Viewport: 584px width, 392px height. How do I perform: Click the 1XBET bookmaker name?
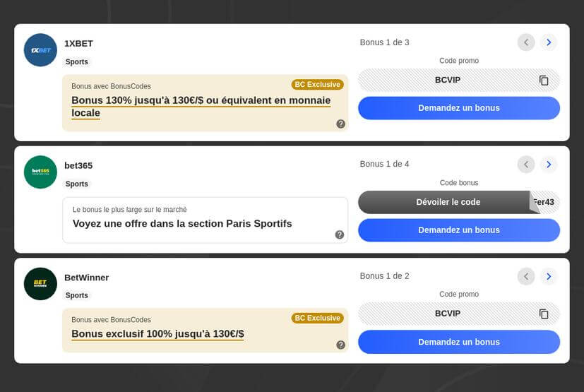click(78, 44)
